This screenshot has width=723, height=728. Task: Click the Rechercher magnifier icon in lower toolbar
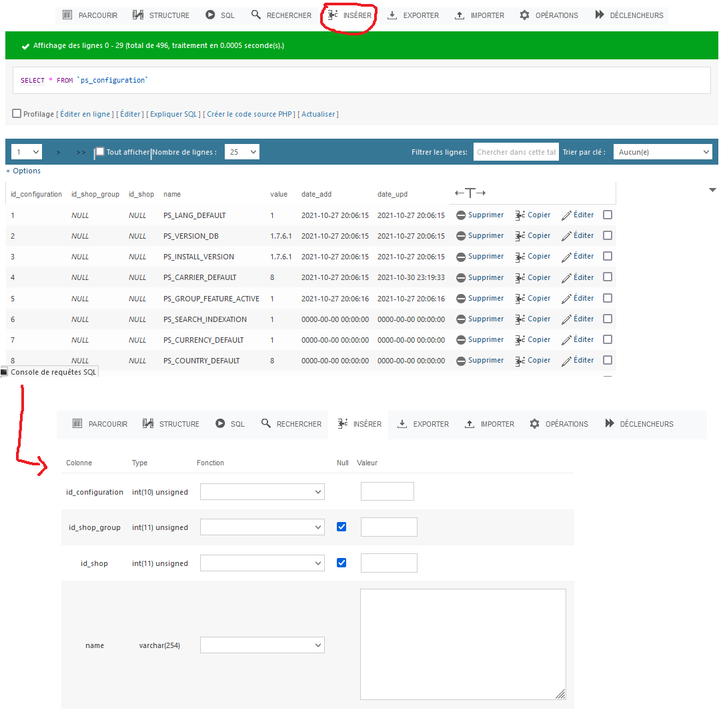point(265,423)
